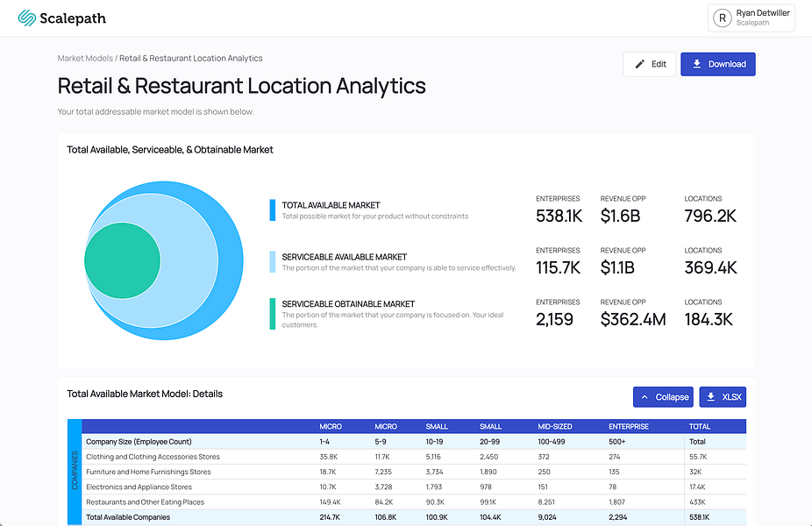The image size is (812, 526).
Task: Select the light blue serviceable market circle
Action: 189,260
